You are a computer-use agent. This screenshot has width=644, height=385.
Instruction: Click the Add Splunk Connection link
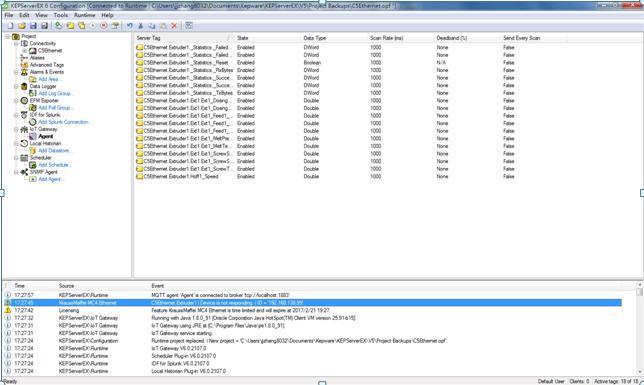64,122
